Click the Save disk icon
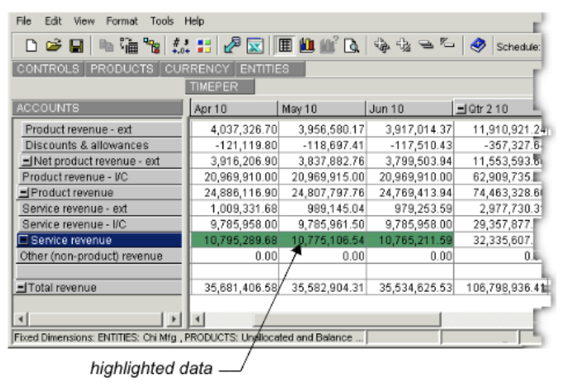 tap(74, 46)
